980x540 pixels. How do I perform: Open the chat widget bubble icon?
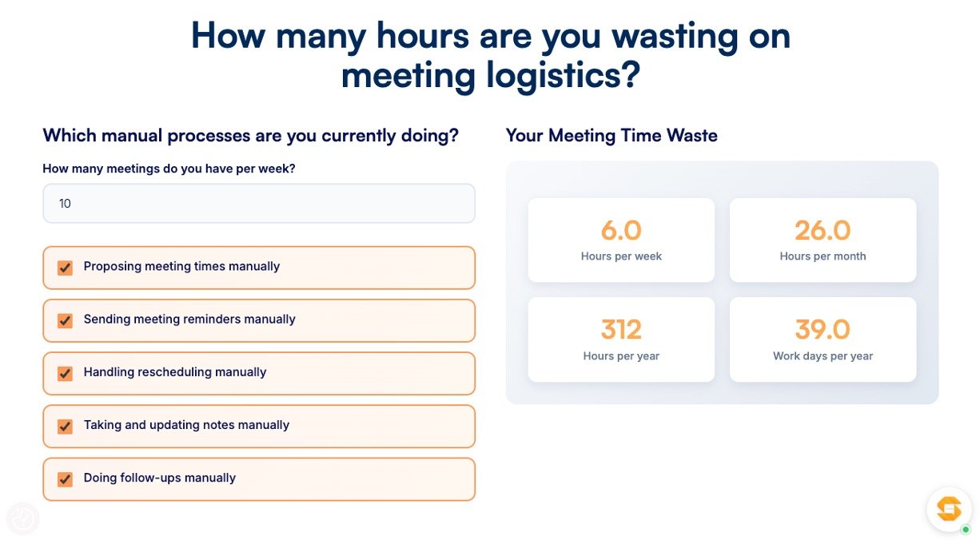pyautogui.click(x=949, y=509)
